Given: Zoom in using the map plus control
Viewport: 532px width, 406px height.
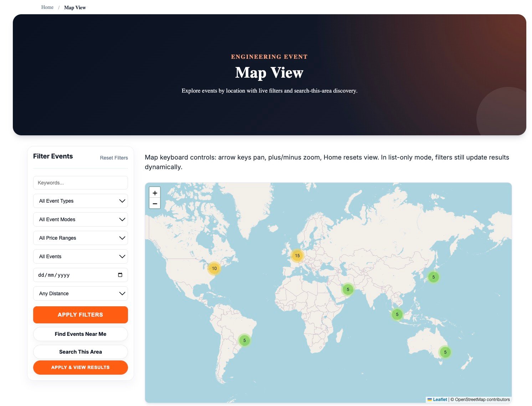Looking at the screenshot, I should [155, 193].
